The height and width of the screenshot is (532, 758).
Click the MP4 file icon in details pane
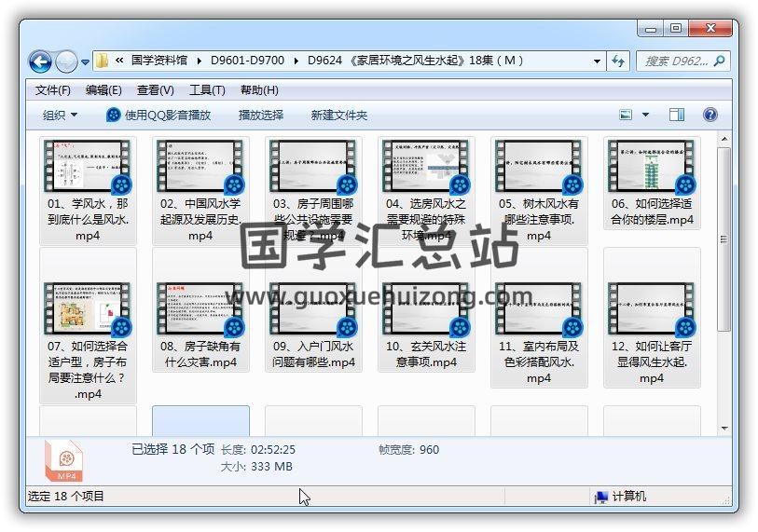point(63,461)
